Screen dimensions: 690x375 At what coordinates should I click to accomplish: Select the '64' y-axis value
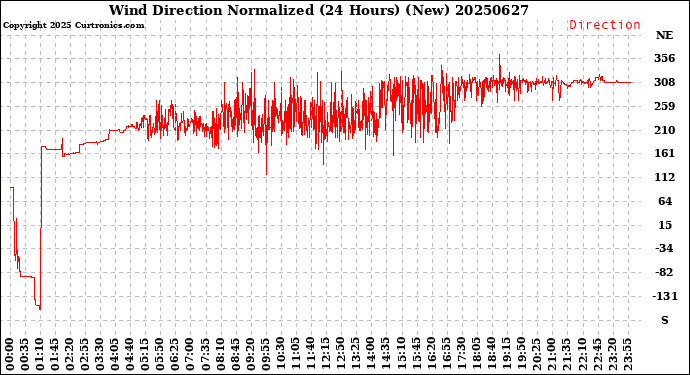[665, 201]
